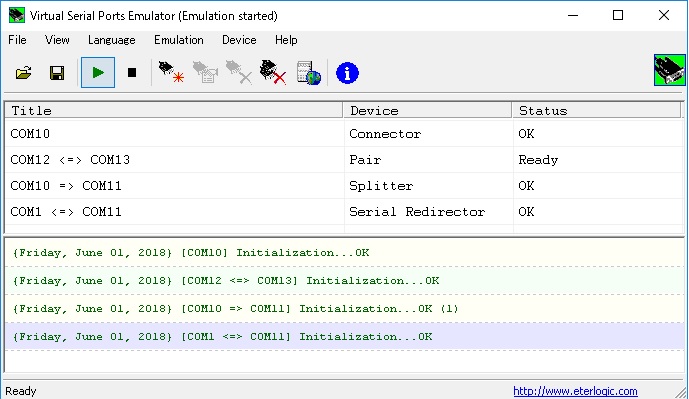The image size is (689, 399).
Task: Click the Ready text in the status bar
Action: tap(21, 391)
